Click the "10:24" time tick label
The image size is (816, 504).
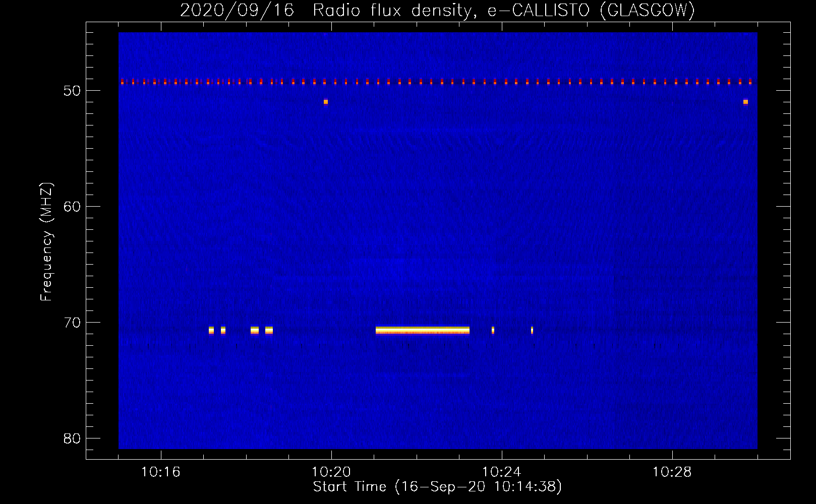(501, 472)
